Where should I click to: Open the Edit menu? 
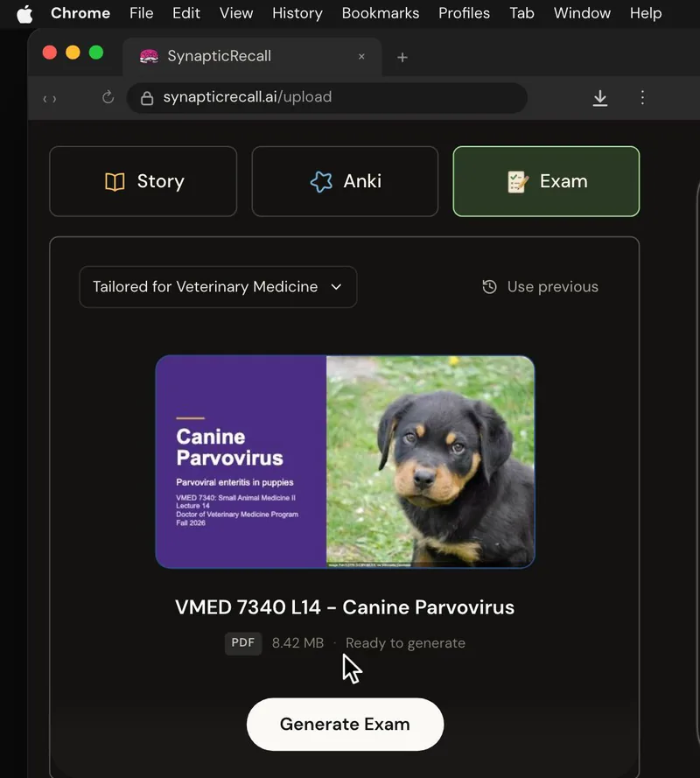(186, 13)
